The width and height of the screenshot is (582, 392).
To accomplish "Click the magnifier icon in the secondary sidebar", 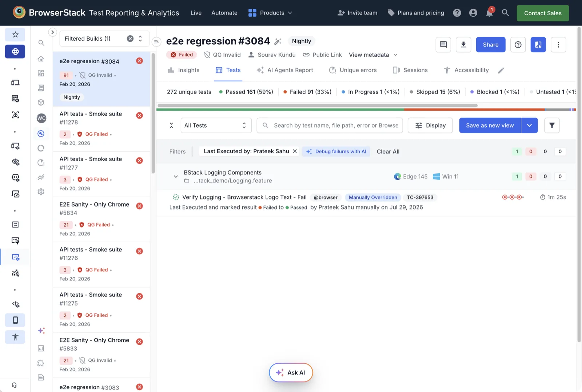I will pyautogui.click(x=41, y=43).
